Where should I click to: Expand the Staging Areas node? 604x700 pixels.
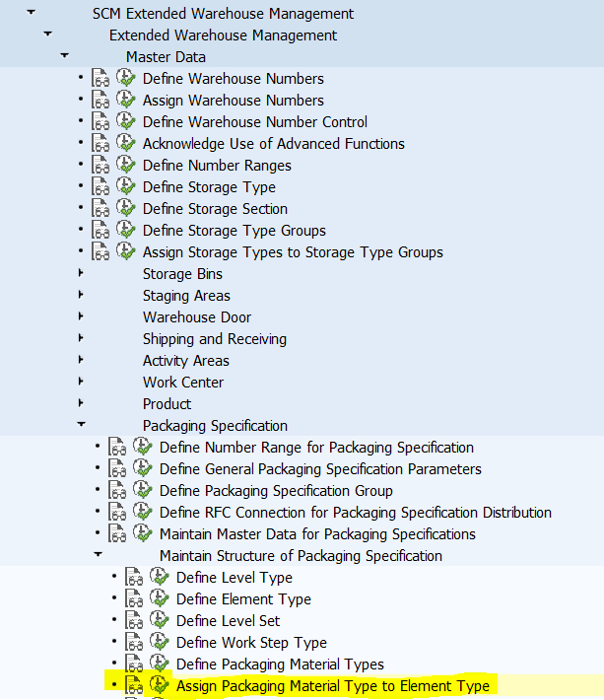pos(81,294)
